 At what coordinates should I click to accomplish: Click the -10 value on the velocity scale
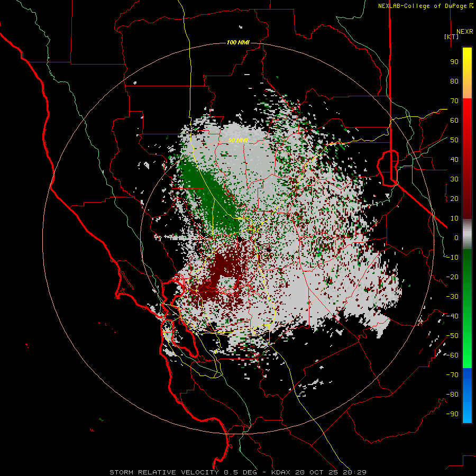tap(452, 258)
